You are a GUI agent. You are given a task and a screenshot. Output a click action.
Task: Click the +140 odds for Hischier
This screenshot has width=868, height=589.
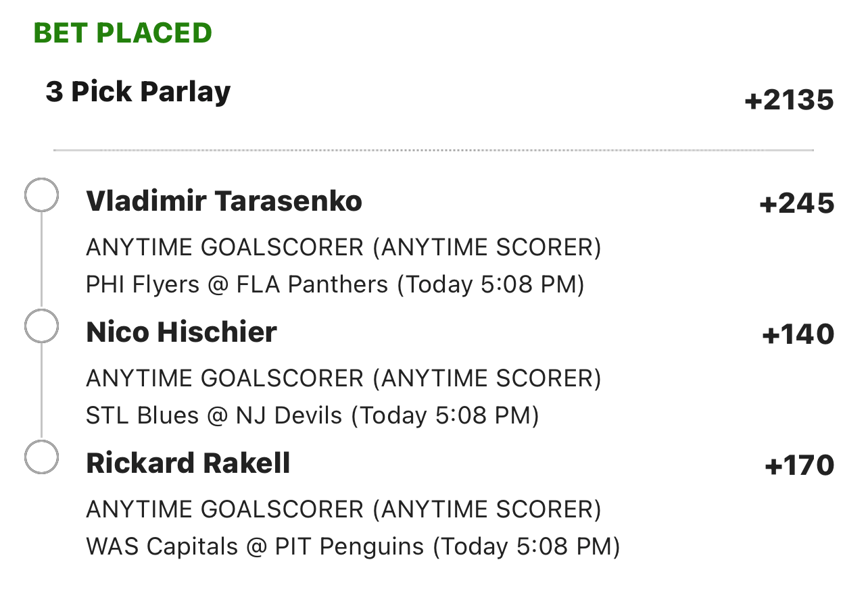pyautogui.click(x=798, y=335)
